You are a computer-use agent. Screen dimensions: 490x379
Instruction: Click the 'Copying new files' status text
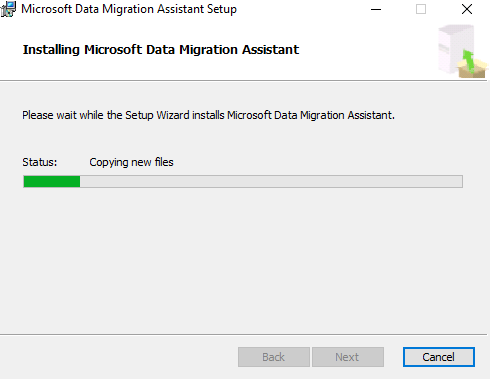[131, 162]
